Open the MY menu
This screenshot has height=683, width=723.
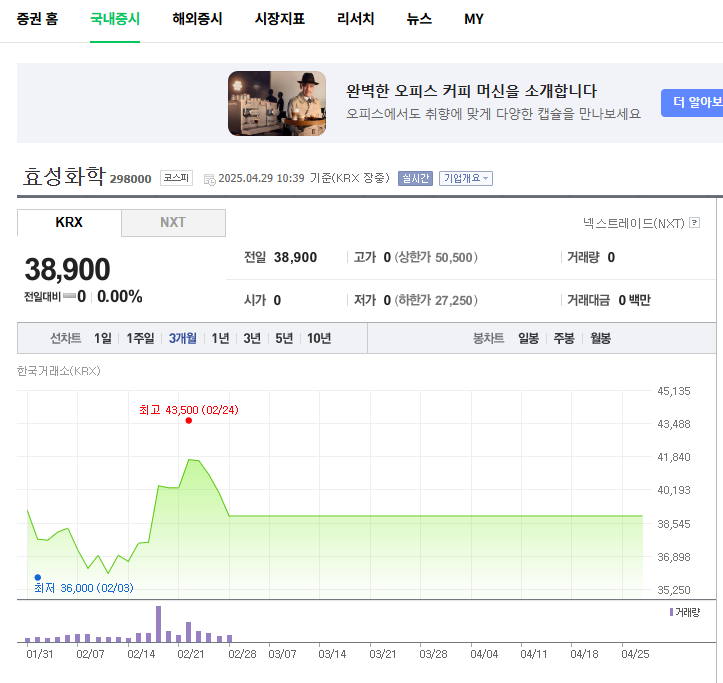click(474, 19)
